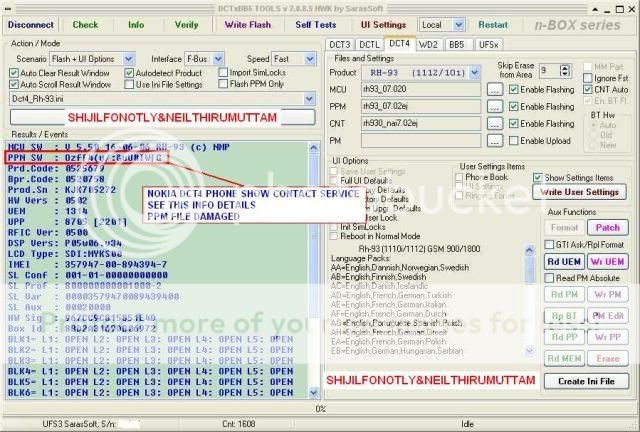Browse for PM file
This screenshot has height=432, width=640.
(495, 140)
